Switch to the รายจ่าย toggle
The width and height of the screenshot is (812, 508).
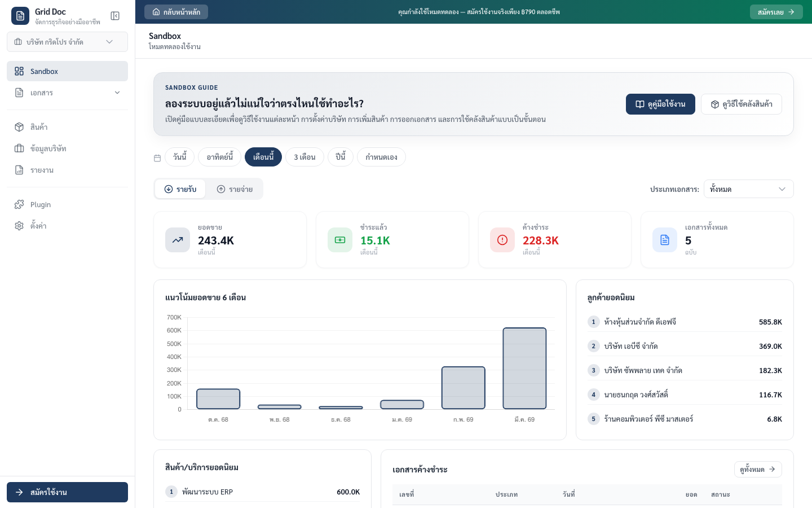click(235, 189)
